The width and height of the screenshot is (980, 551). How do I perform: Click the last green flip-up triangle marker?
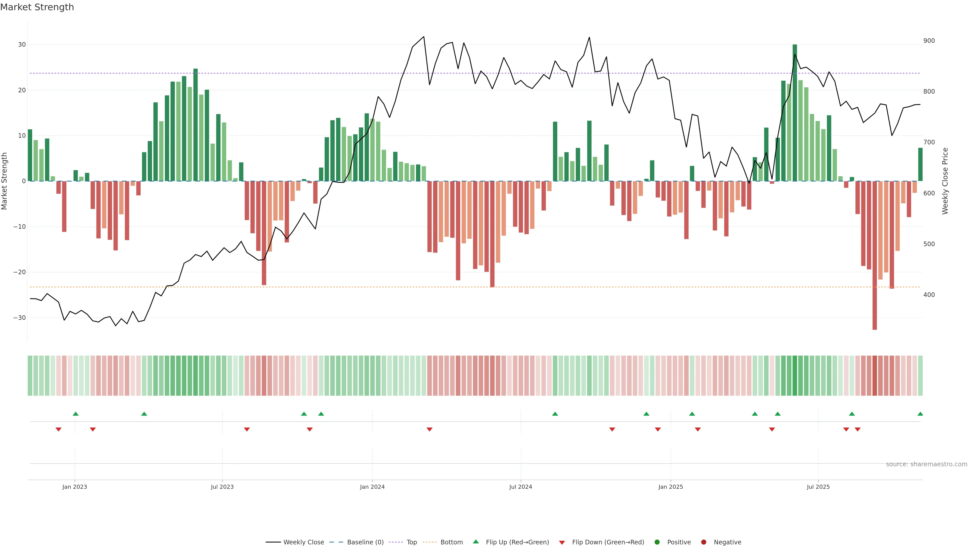[x=920, y=414]
